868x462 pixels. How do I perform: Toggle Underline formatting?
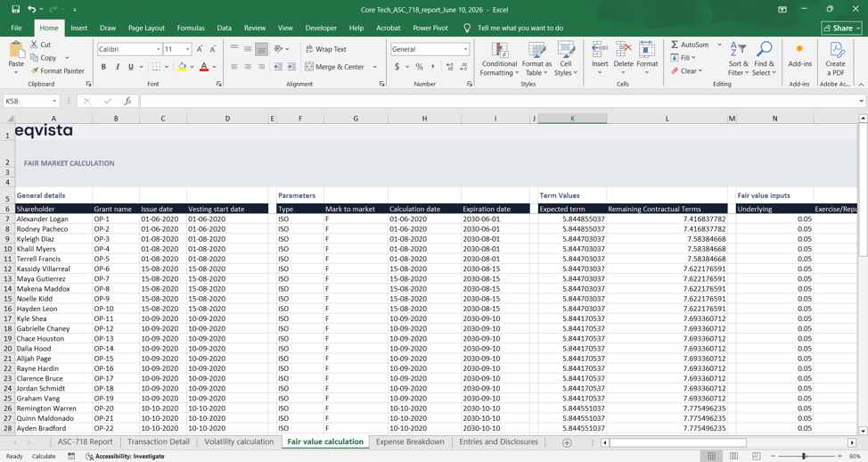131,67
